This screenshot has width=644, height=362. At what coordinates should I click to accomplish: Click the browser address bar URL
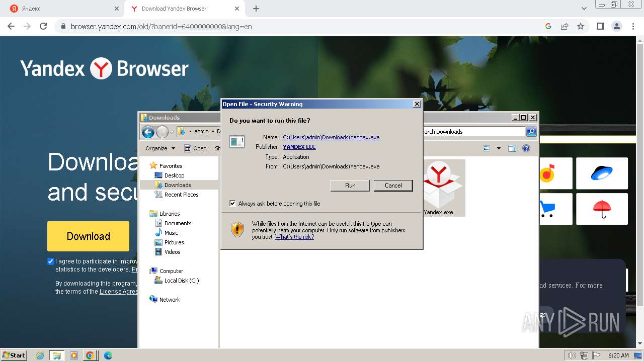point(161,26)
